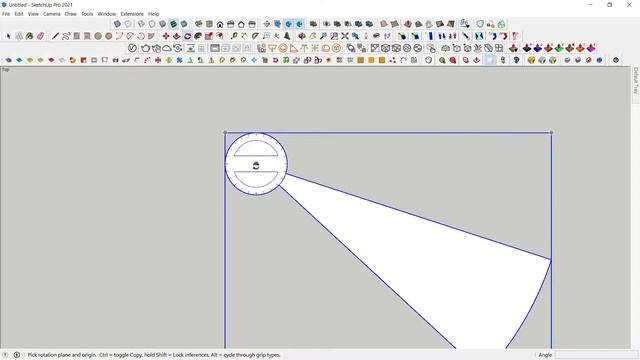
Task: Open the Edit menu
Action: (19, 14)
